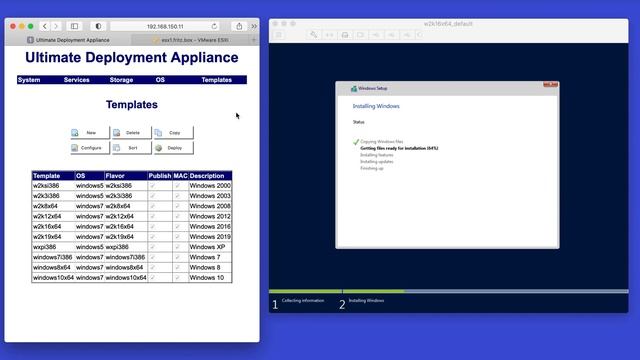This screenshot has height=360, width=640.
Task: Create a New template
Action: tap(90, 133)
